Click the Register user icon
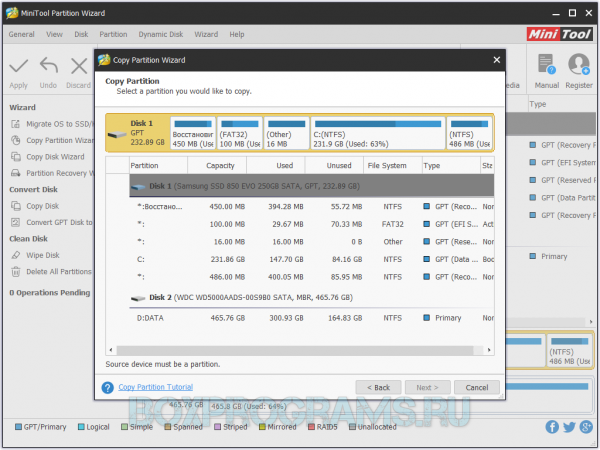 pyautogui.click(x=579, y=64)
